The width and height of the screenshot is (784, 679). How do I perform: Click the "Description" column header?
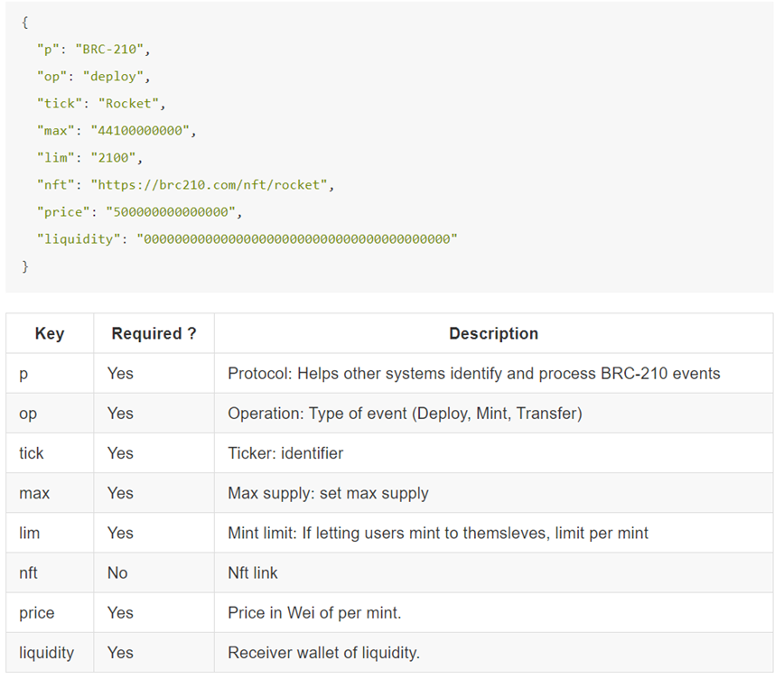[493, 334]
